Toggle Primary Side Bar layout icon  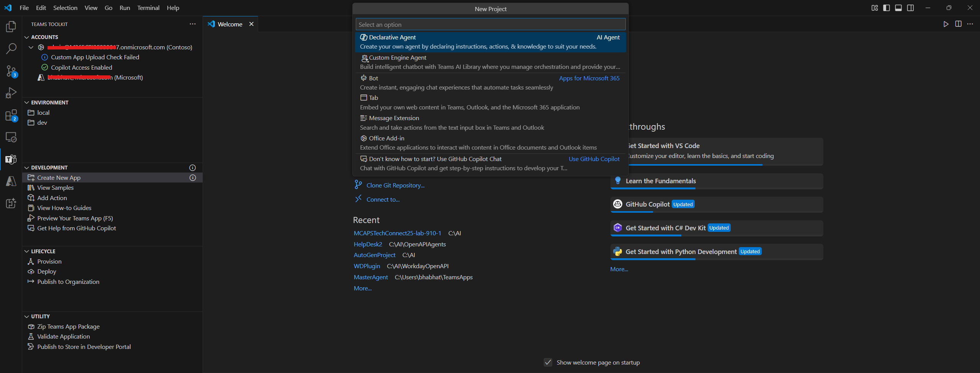point(887,8)
